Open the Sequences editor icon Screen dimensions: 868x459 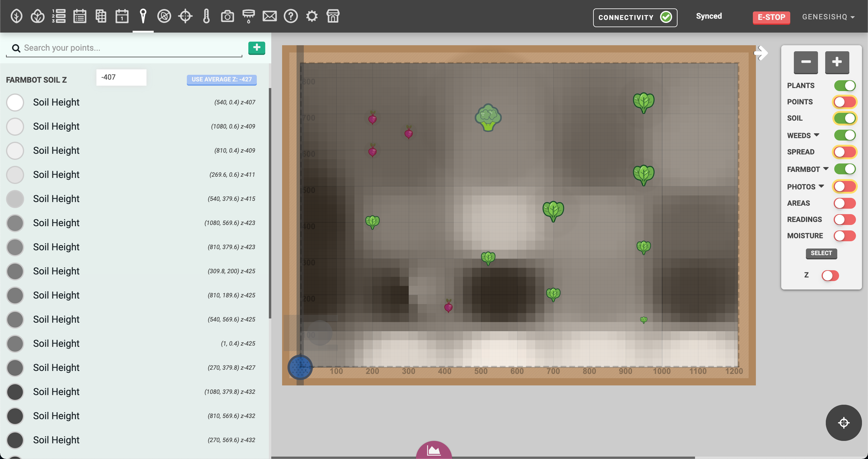tap(59, 16)
